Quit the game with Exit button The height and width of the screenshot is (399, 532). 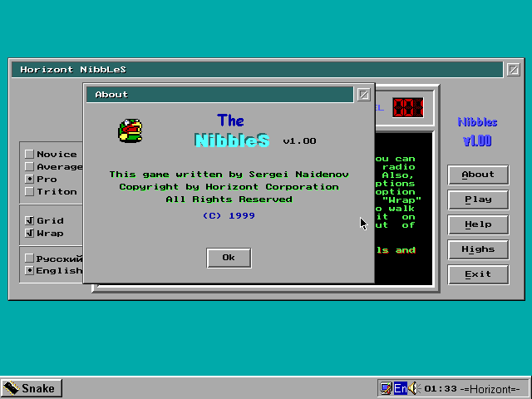pyautogui.click(x=478, y=274)
